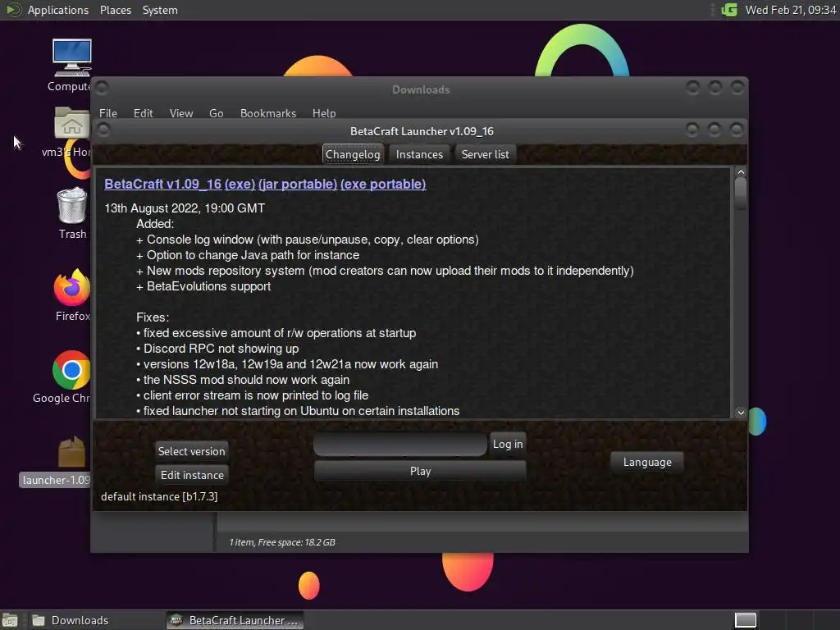This screenshot has height=630, width=840.
Task: Open File menu in Downloads window
Action: point(107,113)
